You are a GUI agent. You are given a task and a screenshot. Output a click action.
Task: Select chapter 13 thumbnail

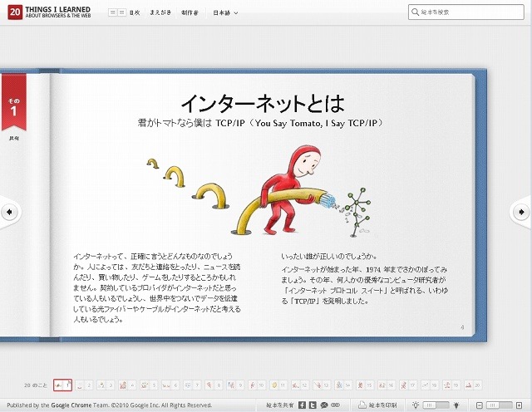[322, 385]
